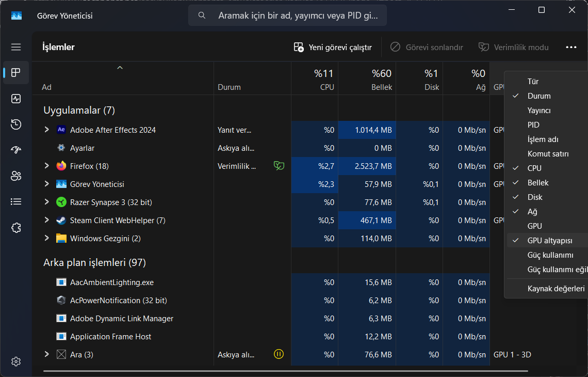
Task: Click the AcPowerNotification process icon
Action: click(61, 301)
